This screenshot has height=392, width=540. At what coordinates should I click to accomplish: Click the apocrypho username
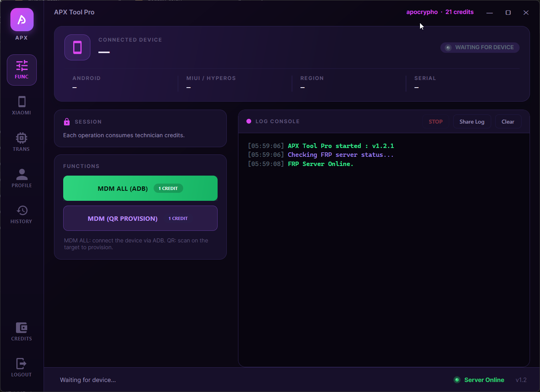(x=422, y=12)
